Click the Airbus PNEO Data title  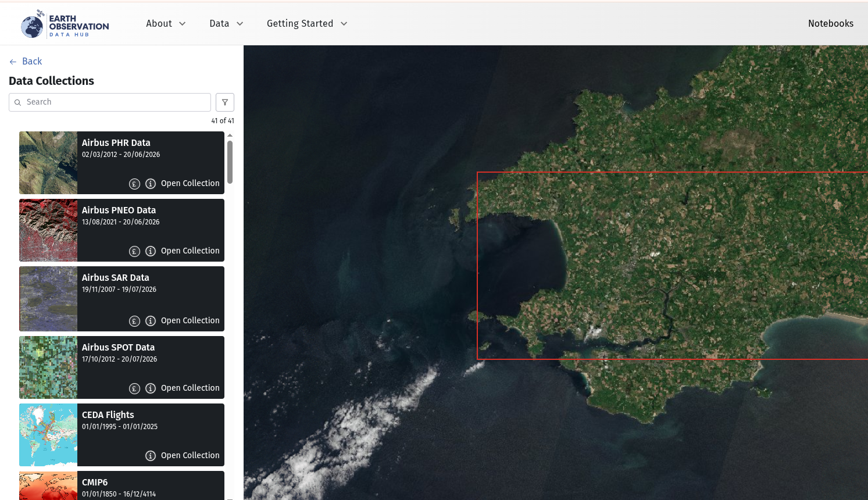click(x=119, y=210)
